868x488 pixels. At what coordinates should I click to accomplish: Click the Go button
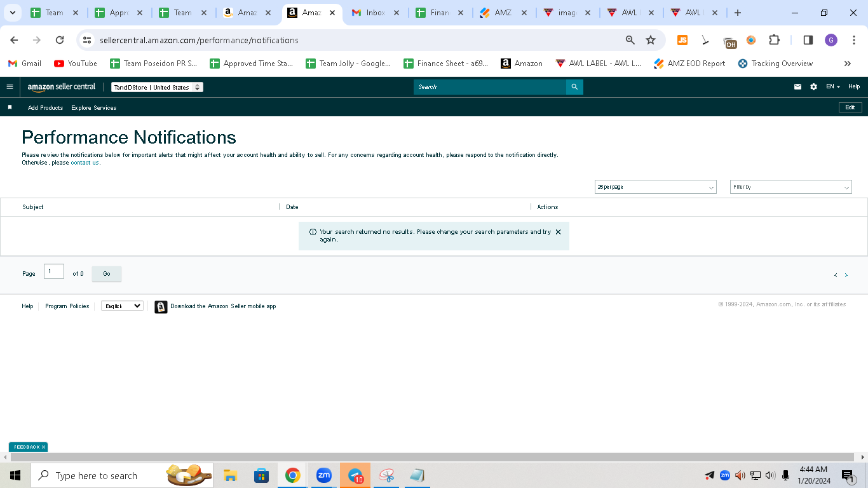pyautogui.click(x=107, y=274)
